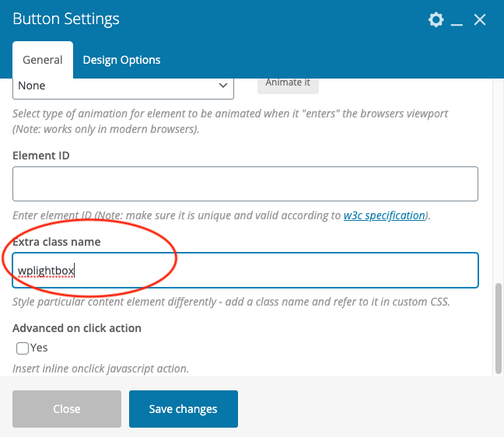
Task: Open the Design Options tab
Action: [x=121, y=60]
